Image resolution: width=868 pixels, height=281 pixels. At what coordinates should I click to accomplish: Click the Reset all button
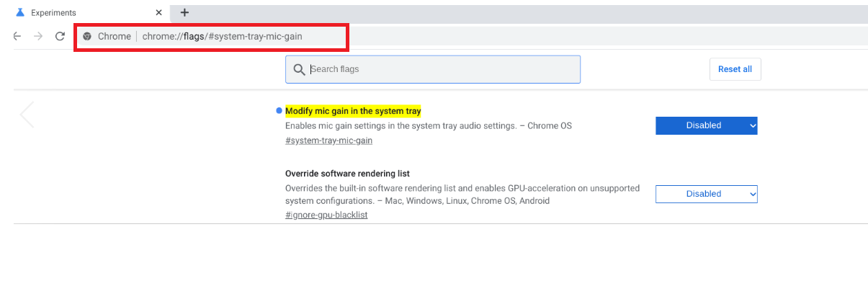tap(735, 69)
